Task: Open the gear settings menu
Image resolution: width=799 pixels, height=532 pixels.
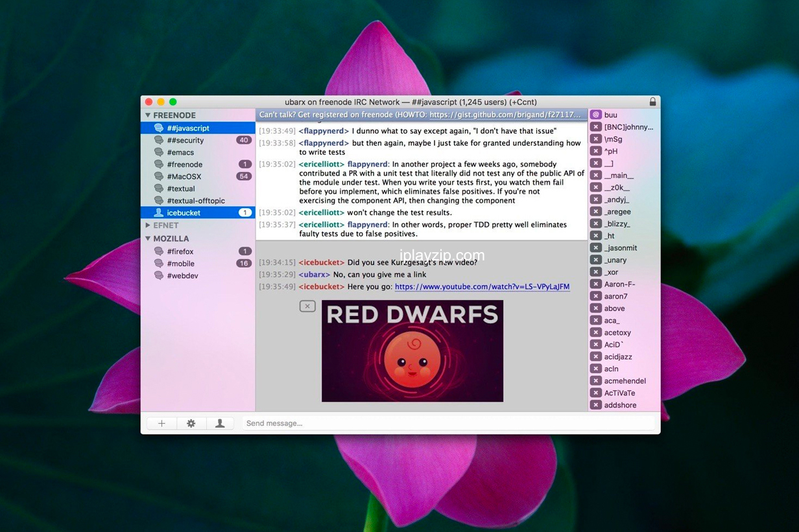Action: click(x=191, y=423)
